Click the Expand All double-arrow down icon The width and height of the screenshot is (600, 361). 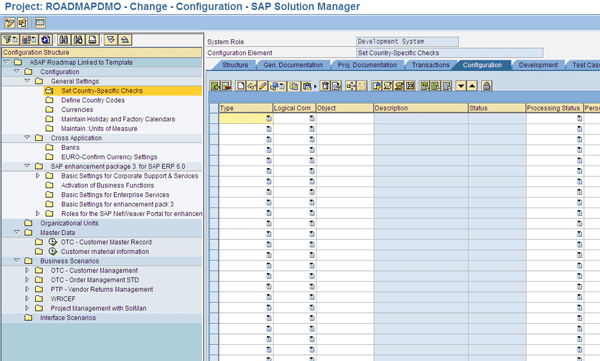coord(111,39)
